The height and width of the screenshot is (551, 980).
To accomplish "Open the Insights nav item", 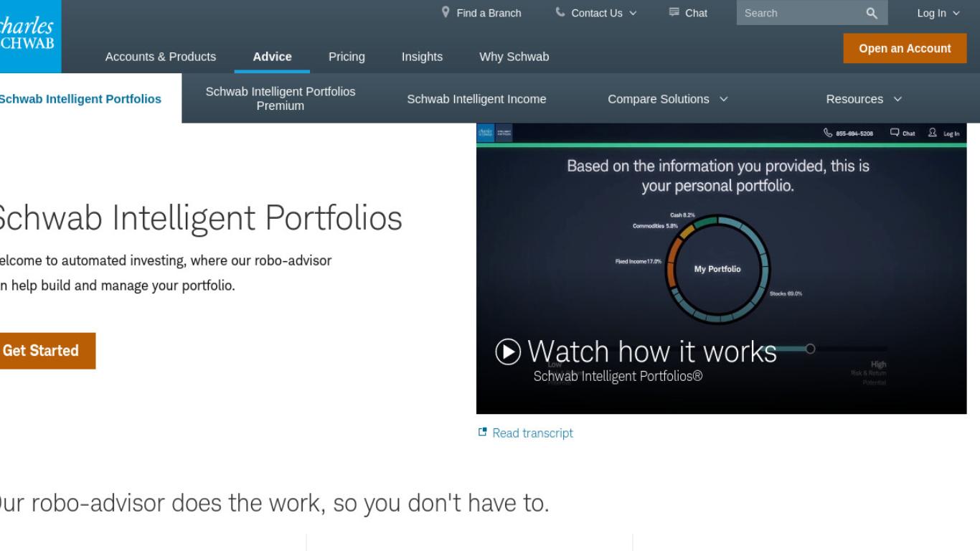I will (x=422, y=57).
